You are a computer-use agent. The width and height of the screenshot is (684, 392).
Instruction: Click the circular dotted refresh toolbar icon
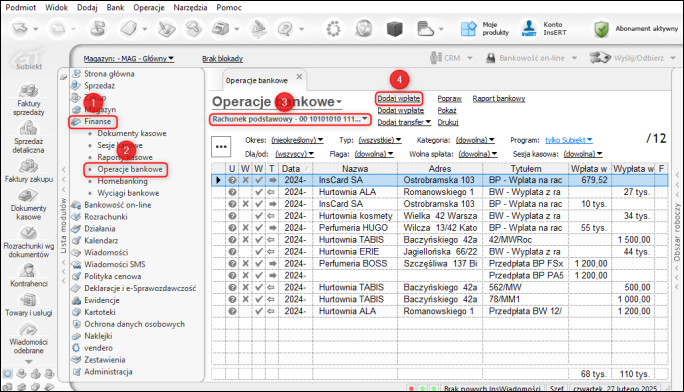tap(333, 29)
